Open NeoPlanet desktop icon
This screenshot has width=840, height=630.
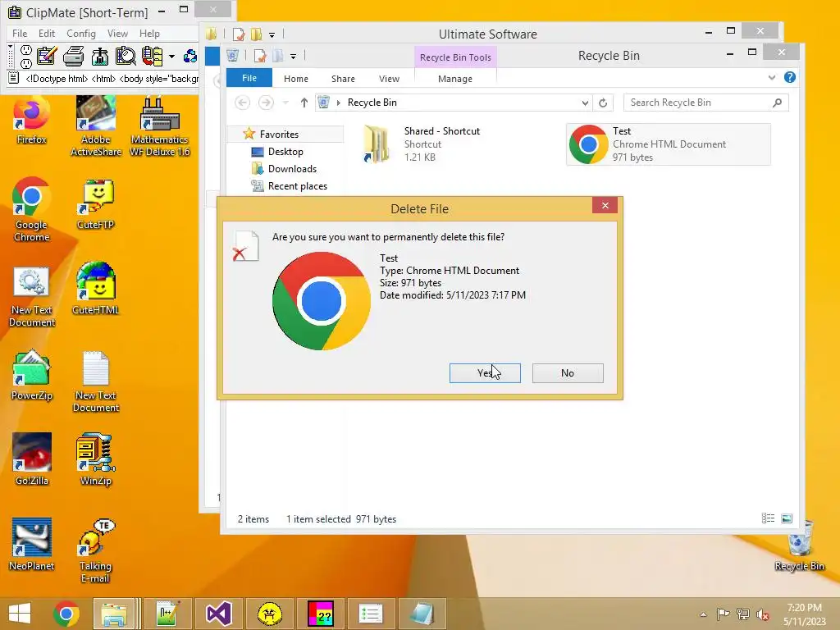click(x=31, y=545)
